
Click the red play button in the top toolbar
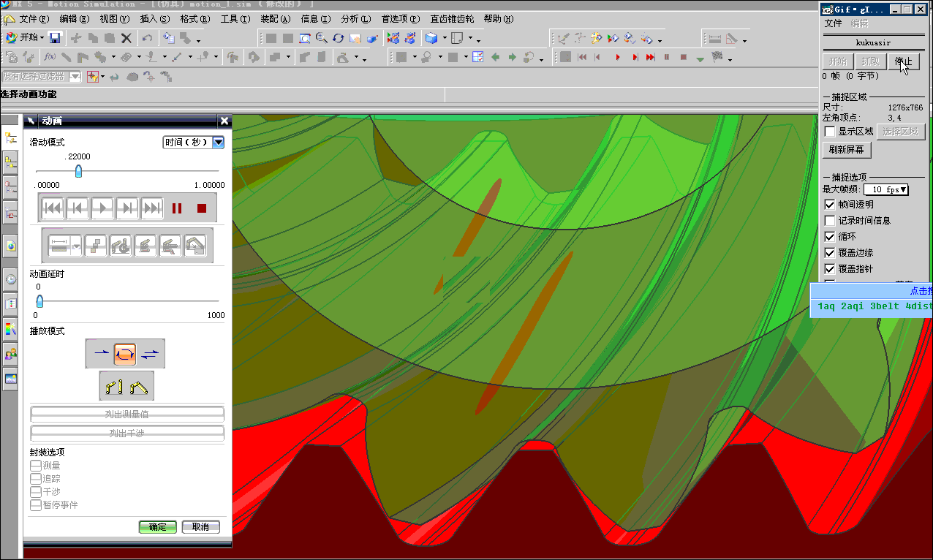617,57
